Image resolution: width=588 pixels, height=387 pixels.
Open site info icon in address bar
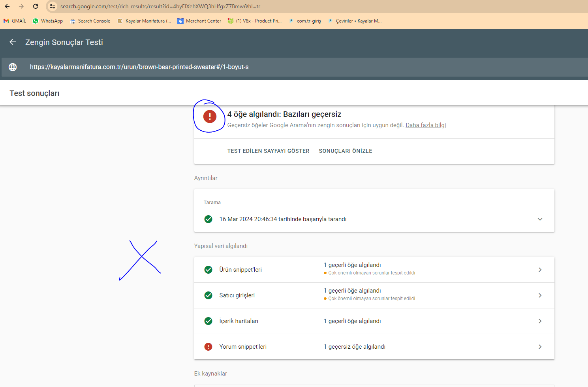pyautogui.click(x=53, y=6)
